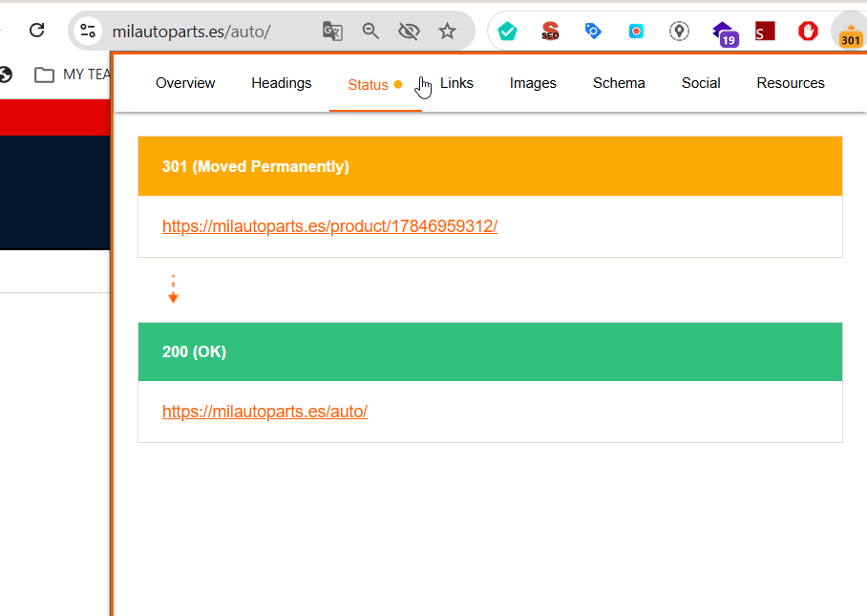Open the milautoparts.es/auto/ final URL link
Image resolution: width=867 pixels, height=616 pixels.
point(264,412)
